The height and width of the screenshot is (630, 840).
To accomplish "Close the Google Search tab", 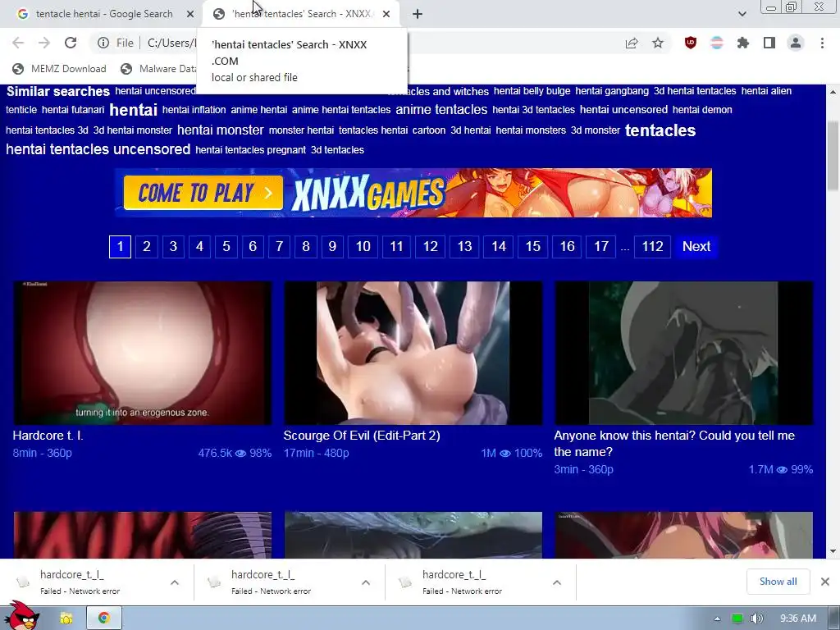I will [189, 14].
